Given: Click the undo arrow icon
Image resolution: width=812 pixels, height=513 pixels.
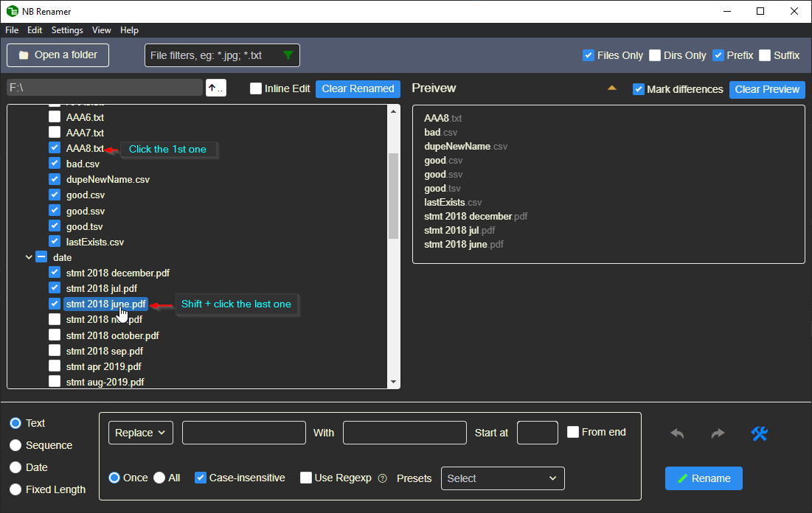Looking at the screenshot, I should tap(677, 433).
